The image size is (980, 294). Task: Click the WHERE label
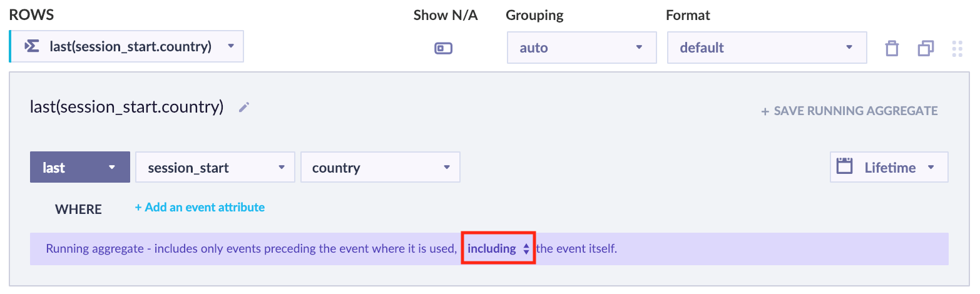78,209
